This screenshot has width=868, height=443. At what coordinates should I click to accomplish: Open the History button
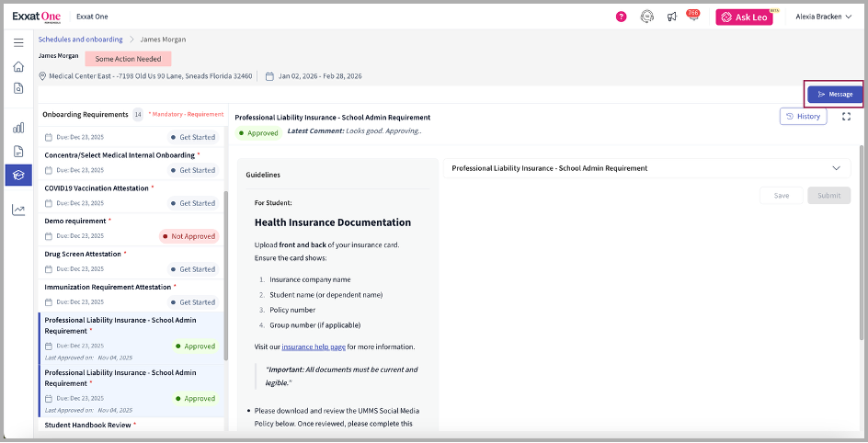pyautogui.click(x=803, y=116)
